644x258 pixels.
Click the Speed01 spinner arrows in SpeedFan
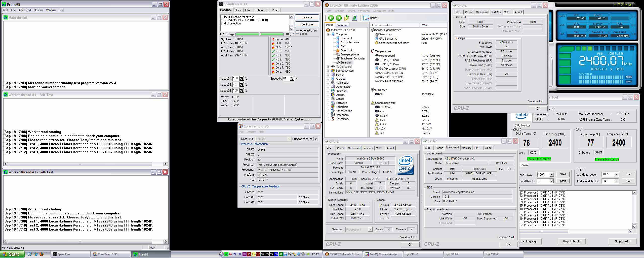click(242, 78)
